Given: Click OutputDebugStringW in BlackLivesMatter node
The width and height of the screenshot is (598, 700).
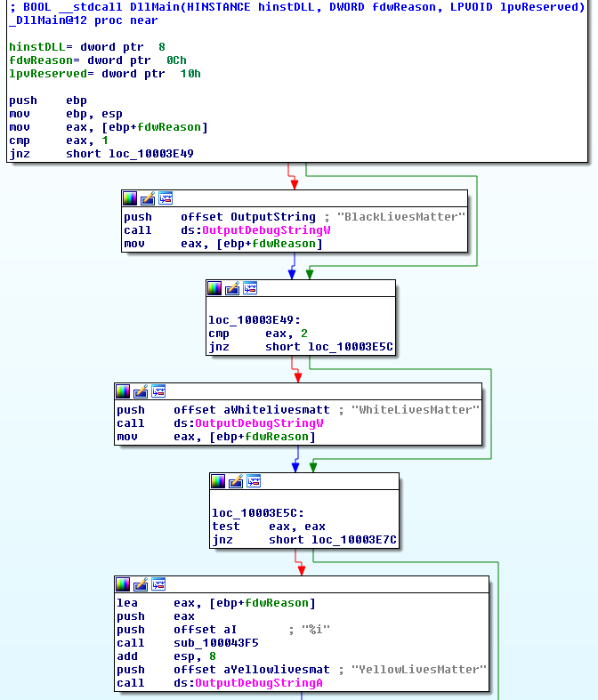Looking at the screenshot, I should 266,230.
